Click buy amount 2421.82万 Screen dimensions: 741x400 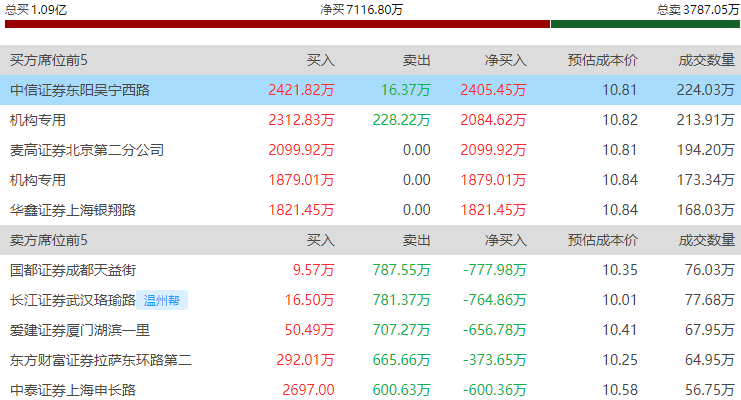(301, 90)
